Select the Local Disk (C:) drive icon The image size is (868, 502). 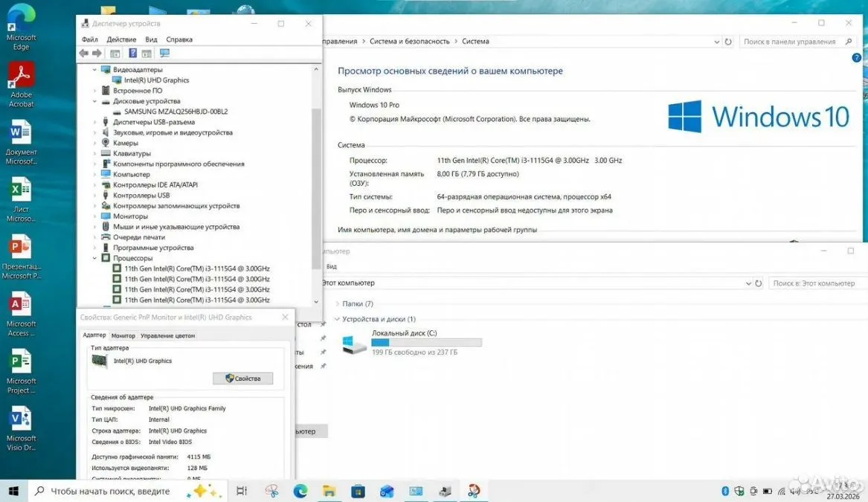354,344
